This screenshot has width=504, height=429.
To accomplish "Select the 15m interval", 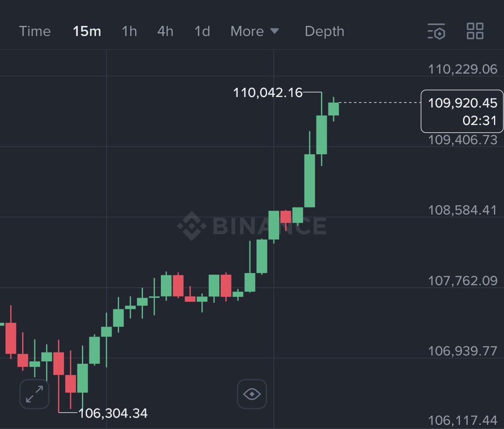I will (87, 31).
